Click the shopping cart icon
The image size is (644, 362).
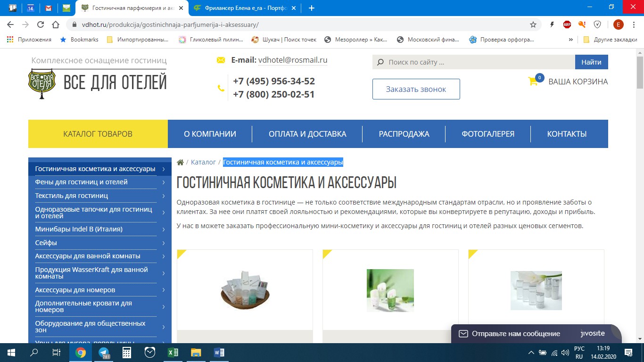533,81
